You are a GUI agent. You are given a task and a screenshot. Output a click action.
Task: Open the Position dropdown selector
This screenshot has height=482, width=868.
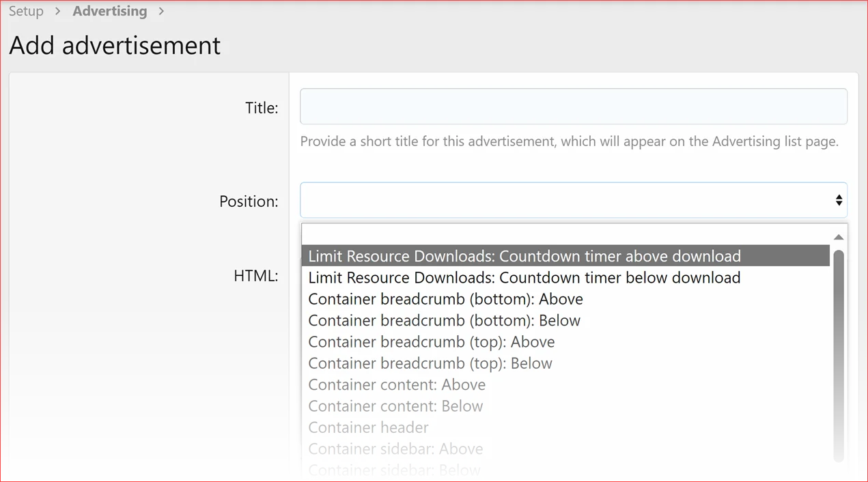tap(574, 200)
